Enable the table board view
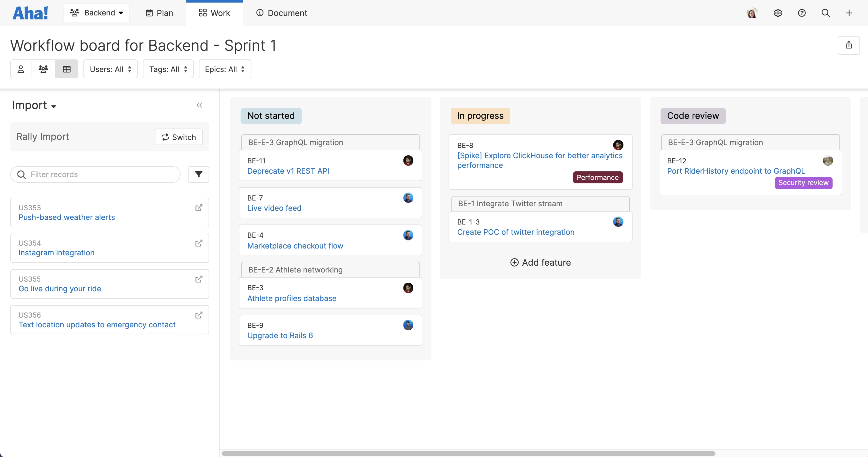 click(x=66, y=69)
